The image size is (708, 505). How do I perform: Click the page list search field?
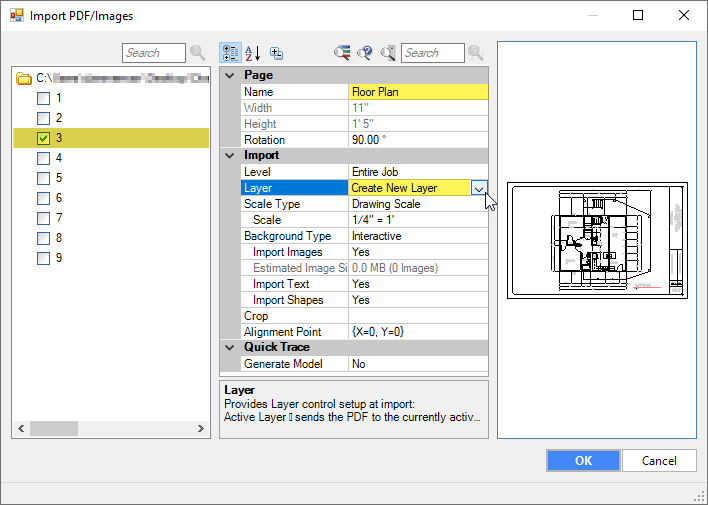click(x=154, y=53)
